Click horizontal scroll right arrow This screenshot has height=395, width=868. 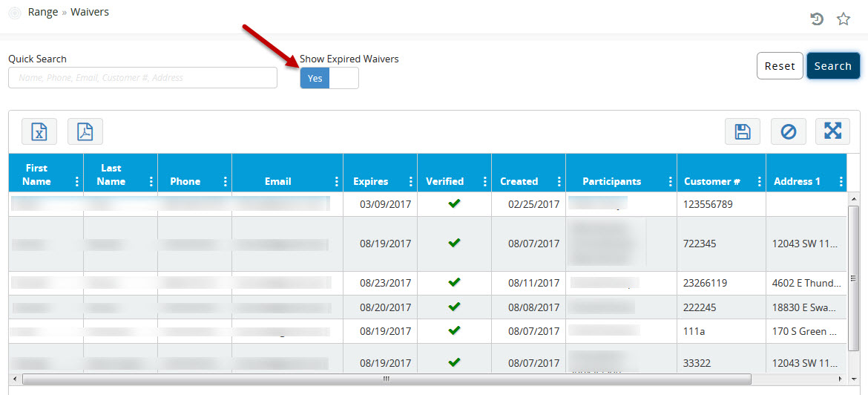(x=841, y=379)
